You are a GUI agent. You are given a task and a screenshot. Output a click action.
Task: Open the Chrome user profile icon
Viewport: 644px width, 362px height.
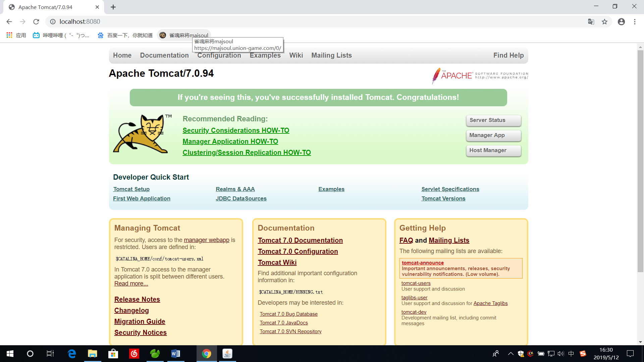coord(621,22)
